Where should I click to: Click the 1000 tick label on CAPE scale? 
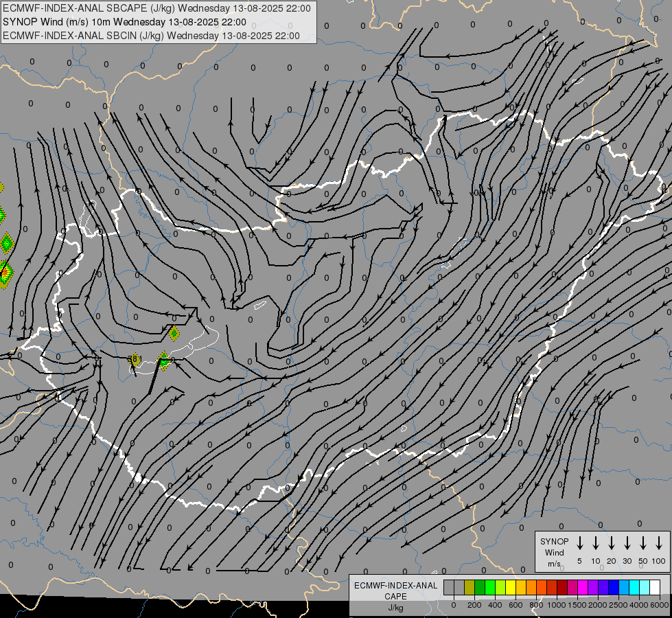[x=556, y=605]
